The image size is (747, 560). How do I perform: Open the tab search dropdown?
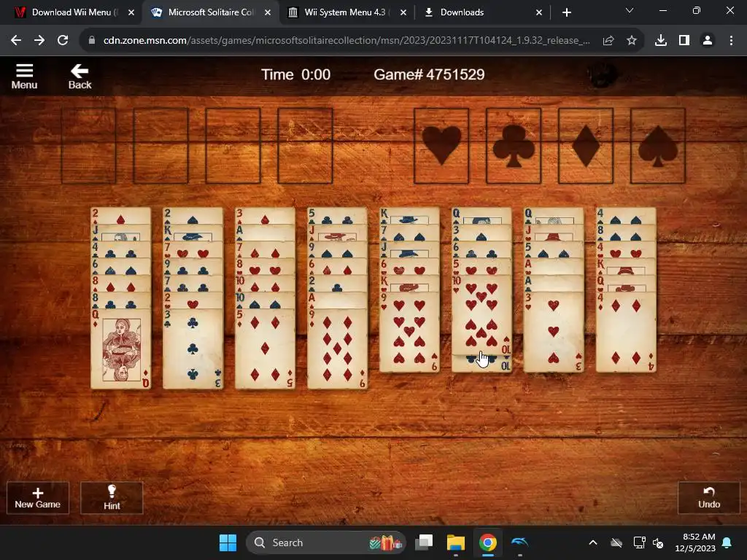tap(630, 10)
